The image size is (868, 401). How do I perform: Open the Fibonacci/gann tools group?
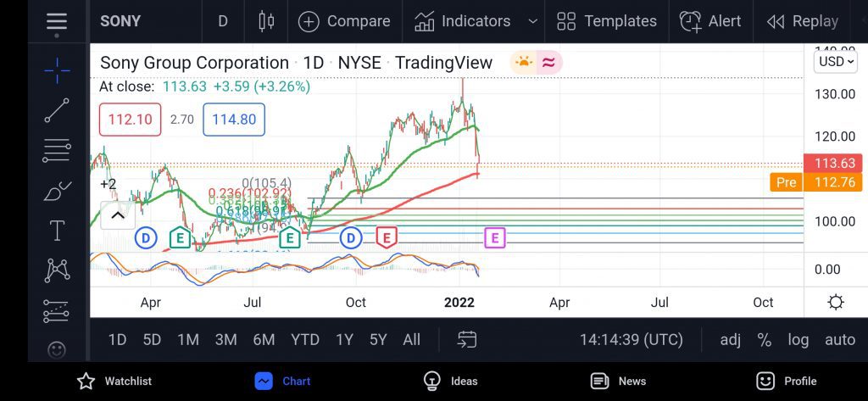coord(57,150)
